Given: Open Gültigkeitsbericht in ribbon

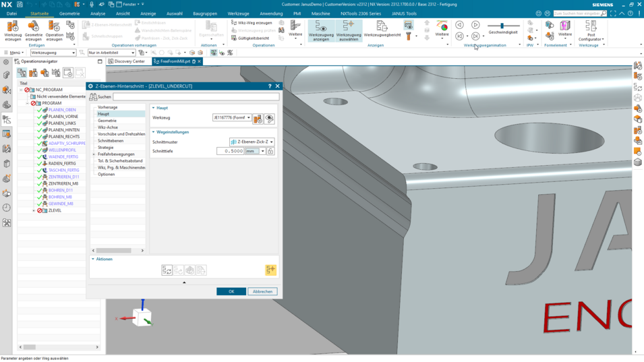Looking at the screenshot, I should pyautogui.click(x=250, y=38).
